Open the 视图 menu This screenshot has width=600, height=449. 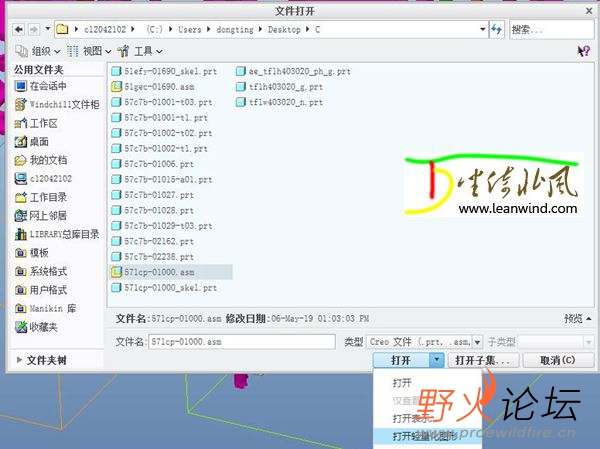(89, 51)
